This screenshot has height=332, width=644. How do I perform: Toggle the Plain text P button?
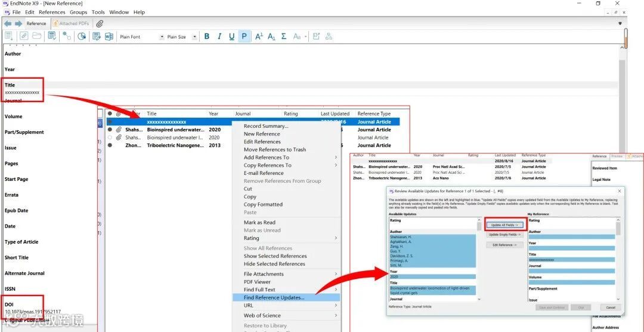pos(244,36)
